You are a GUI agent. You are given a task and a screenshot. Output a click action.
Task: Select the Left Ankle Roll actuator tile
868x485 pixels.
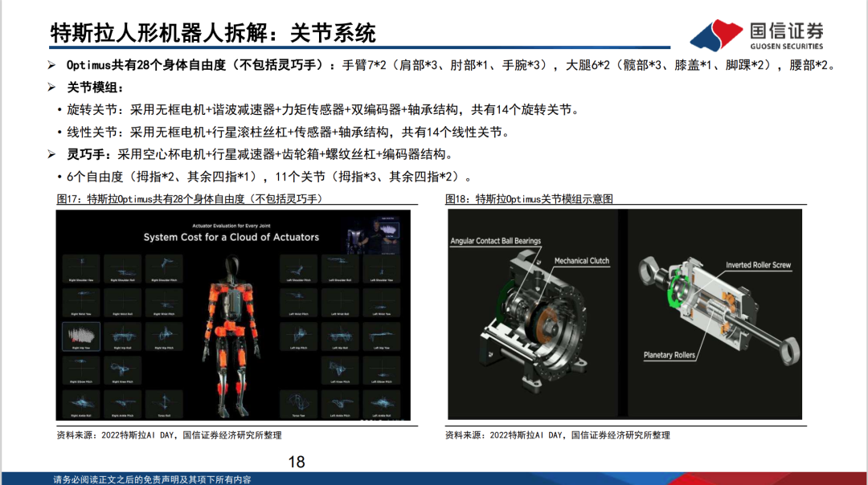tap(382, 404)
